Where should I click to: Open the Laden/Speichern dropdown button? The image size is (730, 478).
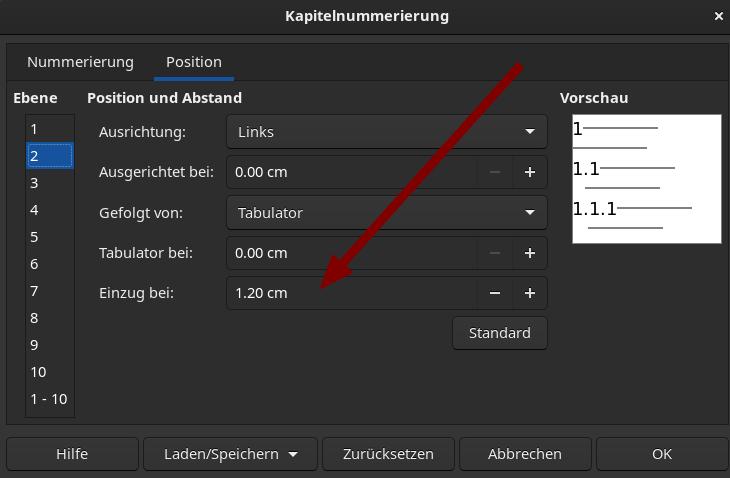coord(230,454)
